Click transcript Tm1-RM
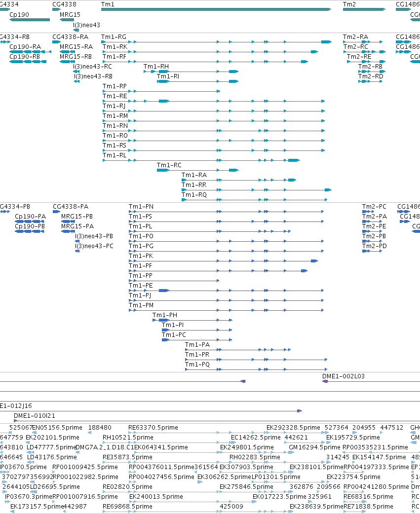Viewport: 420px width, 514px height. (214, 121)
